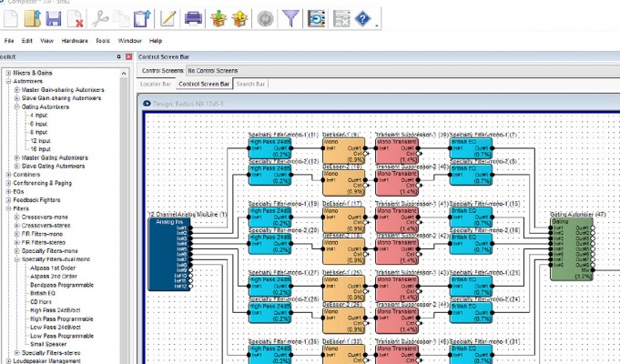
Task: Open the Window menu
Action: (x=129, y=41)
